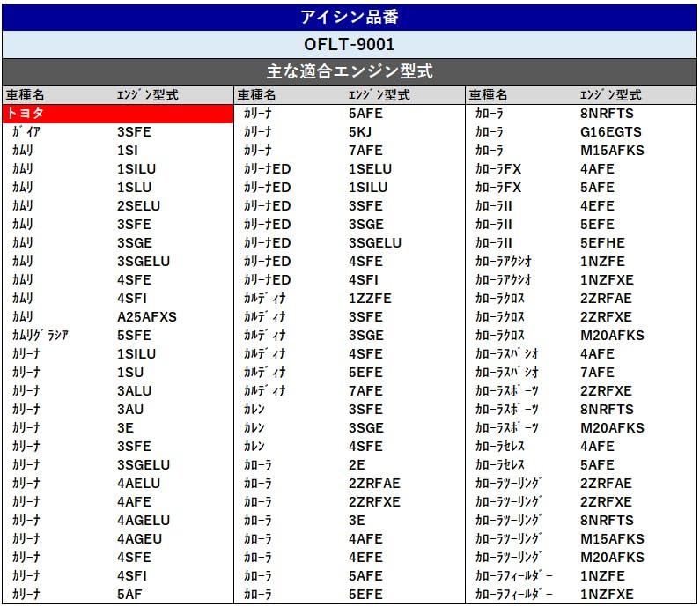Select the 1NZFE cell for カローラアクシオ

pos(602,262)
